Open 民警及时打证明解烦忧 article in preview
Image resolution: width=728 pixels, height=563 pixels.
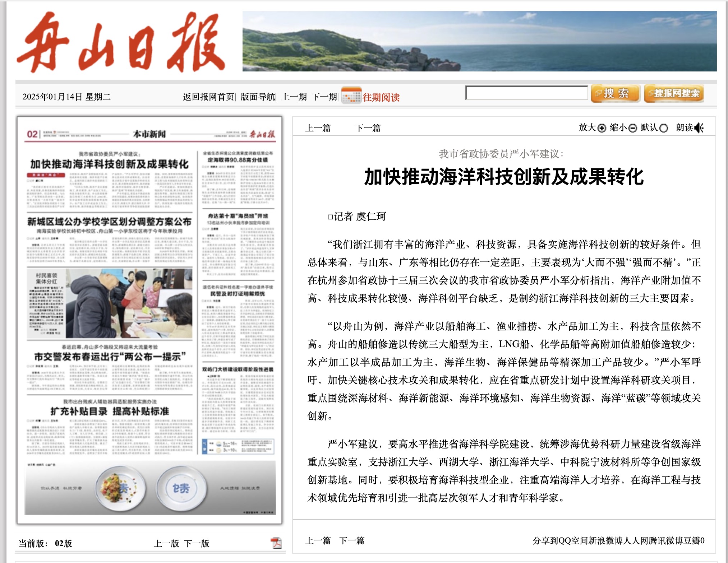click(x=238, y=294)
